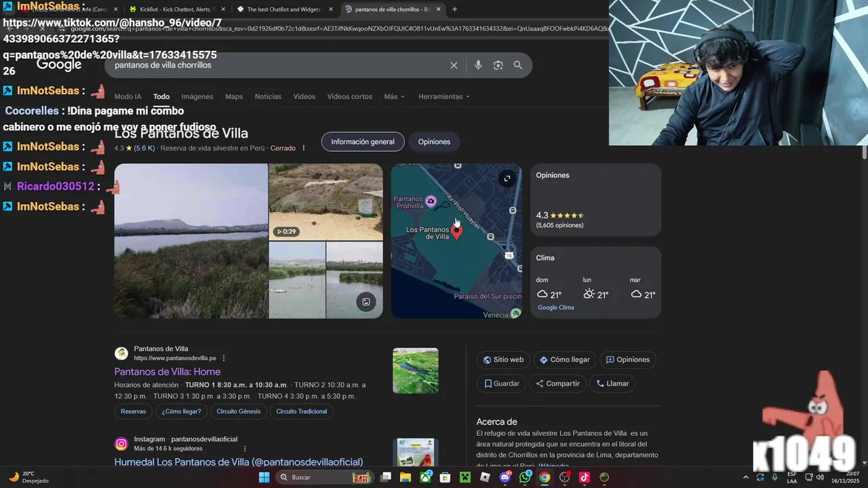Screen dimensions: 868x488
Task: Click the ¿Cómo llegar? sitelink chip
Action: pyautogui.click(x=182, y=411)
